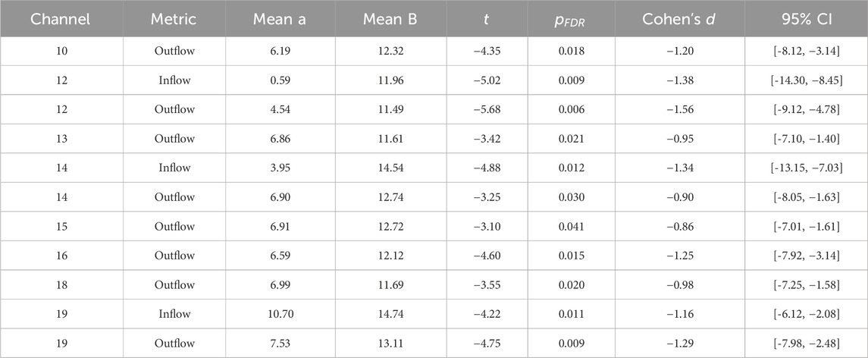Click the Mean a value 0.59
The height and width of the screenshot is (358, 868).
[x=278, y=80]
